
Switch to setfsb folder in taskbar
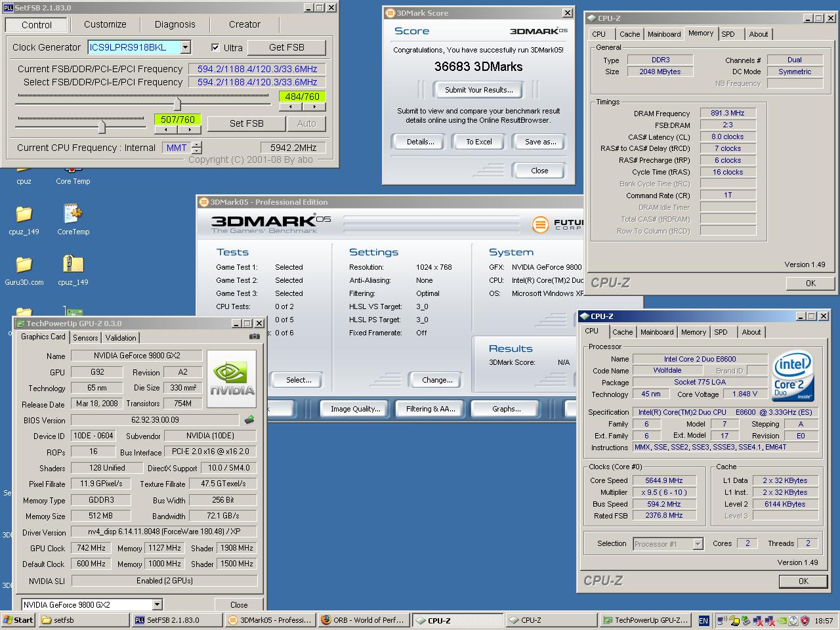click(84, 619)
